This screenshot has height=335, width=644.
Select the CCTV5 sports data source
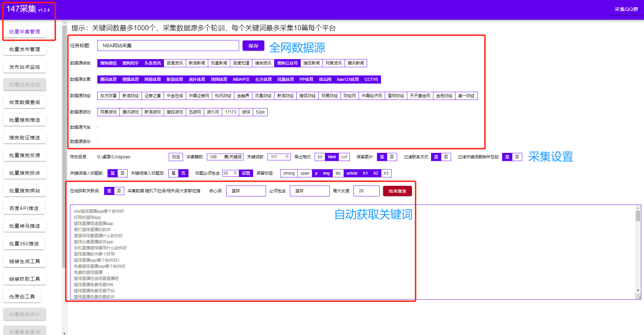tap(371, 79)
